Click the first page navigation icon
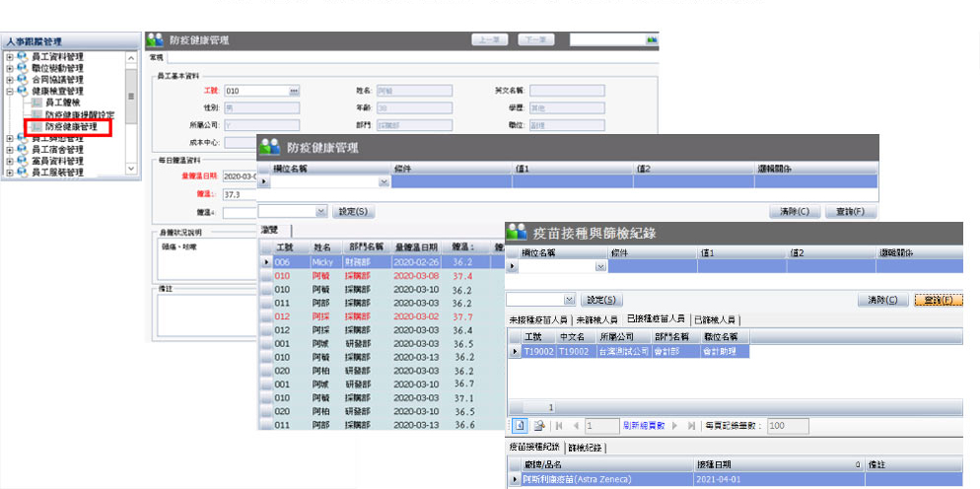 [558, 426]
